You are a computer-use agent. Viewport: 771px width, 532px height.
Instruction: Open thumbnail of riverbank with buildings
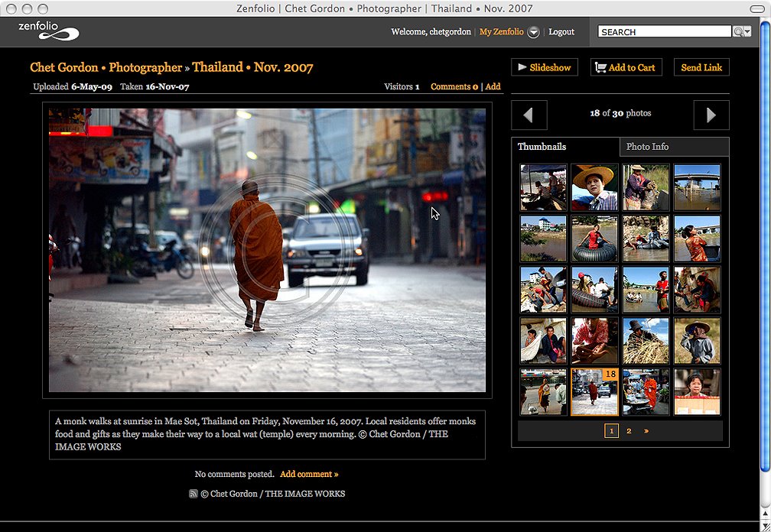543,238
